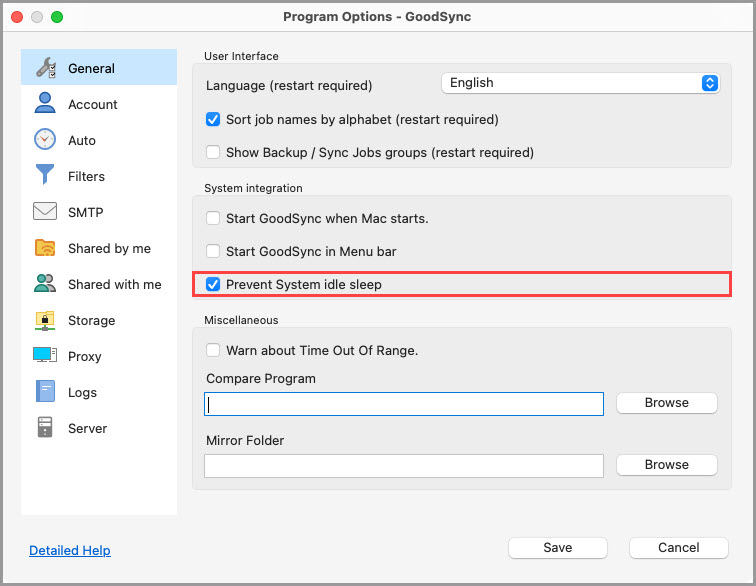Check Start GoodSync in Menu bar
756x586 pixels.
(x=213, y=251)
